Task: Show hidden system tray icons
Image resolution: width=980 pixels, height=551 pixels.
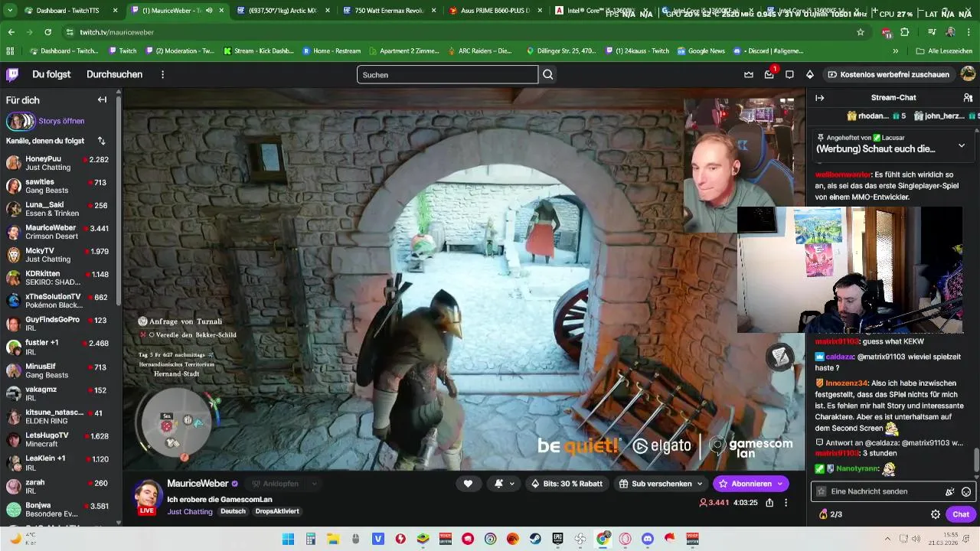Action: click(x=887, y=539)
